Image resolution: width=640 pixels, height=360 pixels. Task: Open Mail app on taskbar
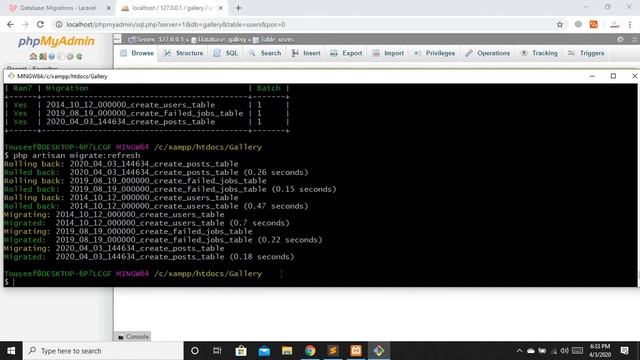point(264,351)
